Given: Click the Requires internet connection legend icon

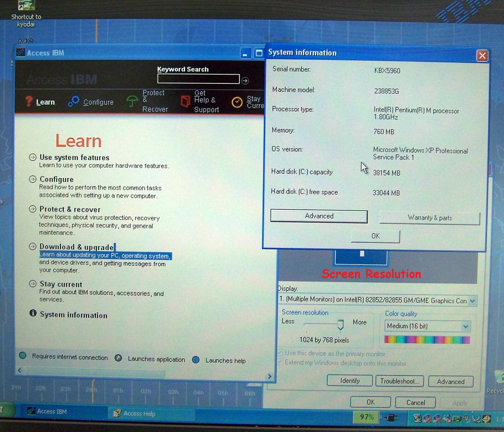Looking at the screenshot, I should (x=23, y=356).
